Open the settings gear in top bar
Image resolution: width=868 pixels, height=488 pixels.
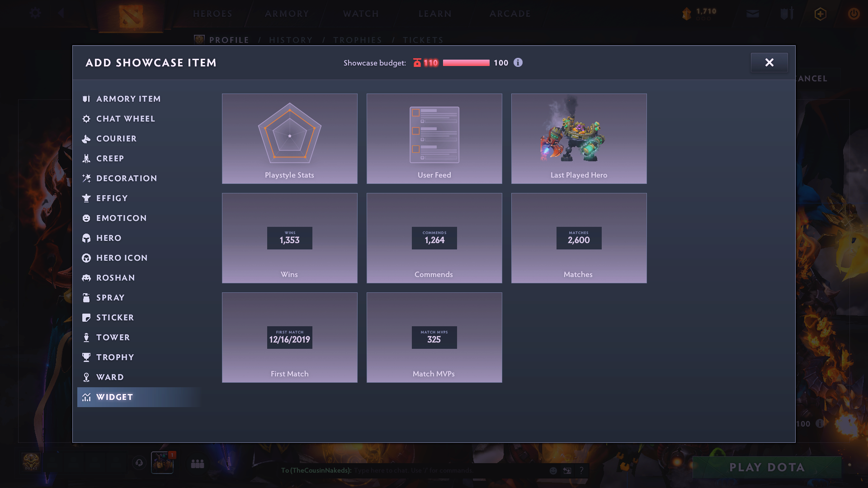coord(34,13)
